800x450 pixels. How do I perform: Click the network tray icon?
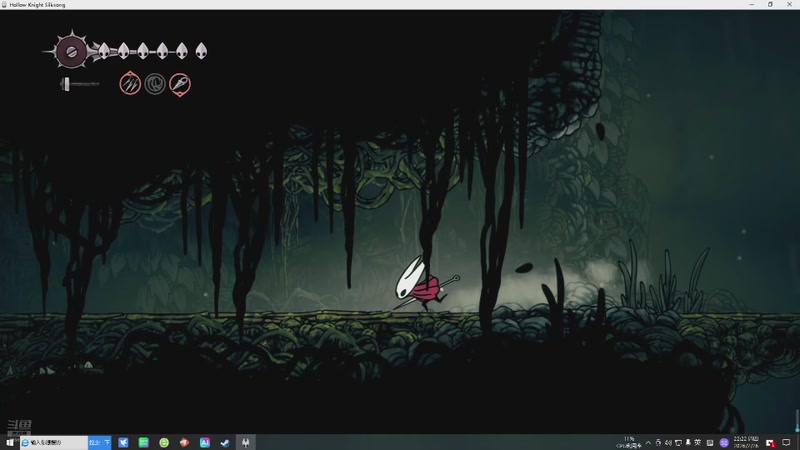tap(678, 443)
